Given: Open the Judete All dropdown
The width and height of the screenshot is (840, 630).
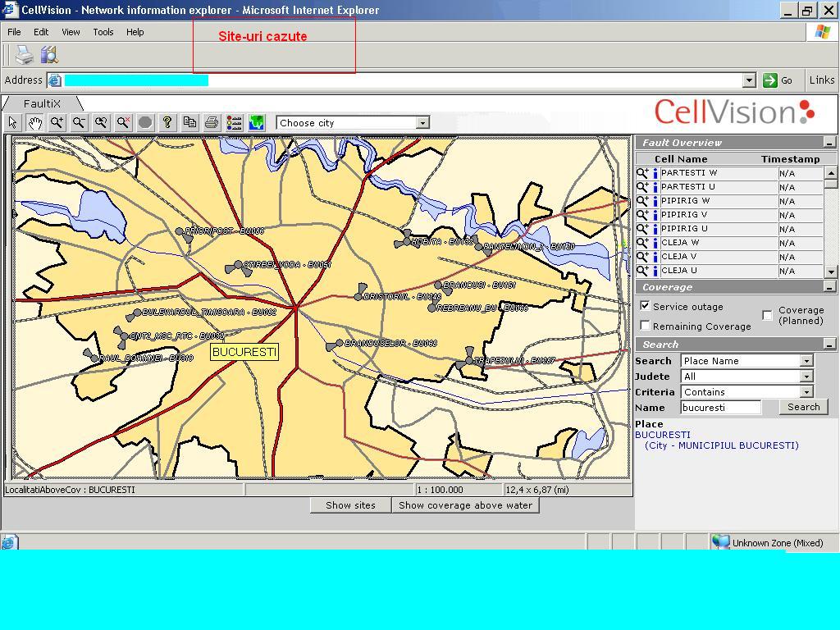Looking at the screenshot, I should click(807, 376).
